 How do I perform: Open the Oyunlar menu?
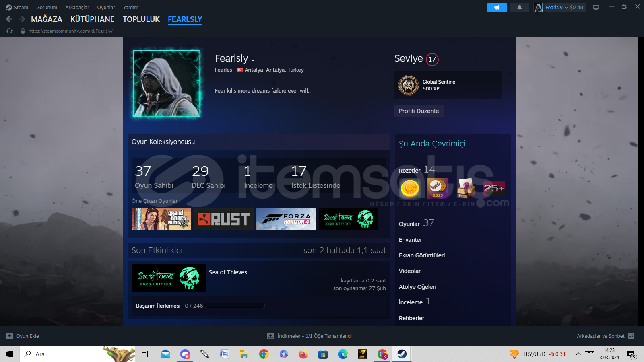106,8
